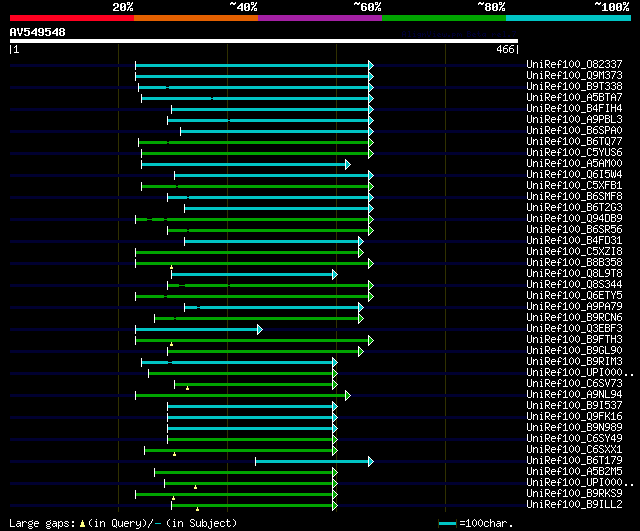Click the UniRef100_C5YUS6 label

tap(574, 153)
